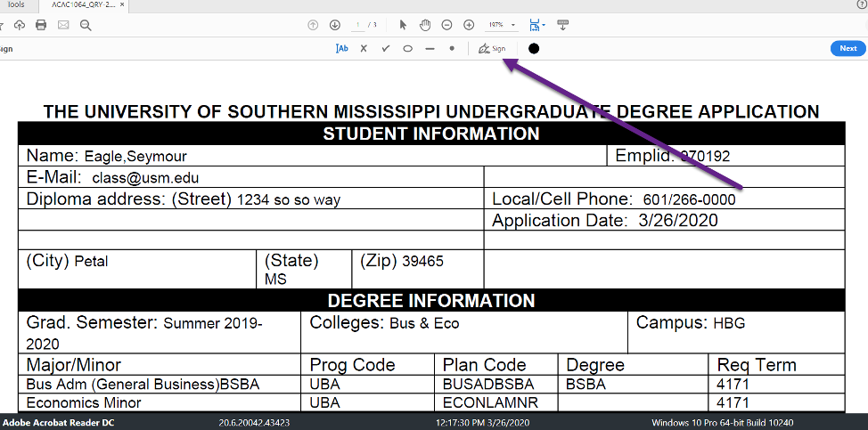Click the plan code BUSADBSBA

[x=488, y=384]
